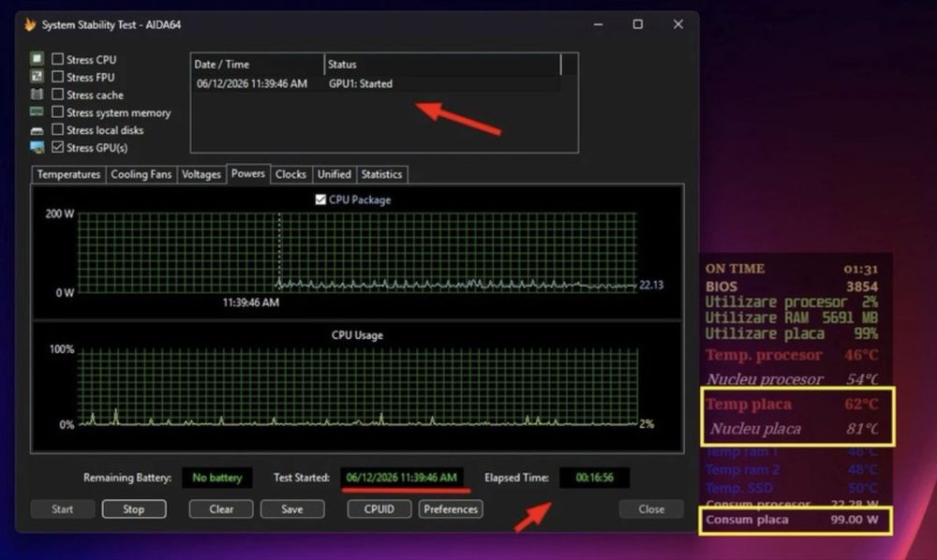Enable the Stress cache checkbox
This screenshot has width=937, height=560.
point(57,95)
